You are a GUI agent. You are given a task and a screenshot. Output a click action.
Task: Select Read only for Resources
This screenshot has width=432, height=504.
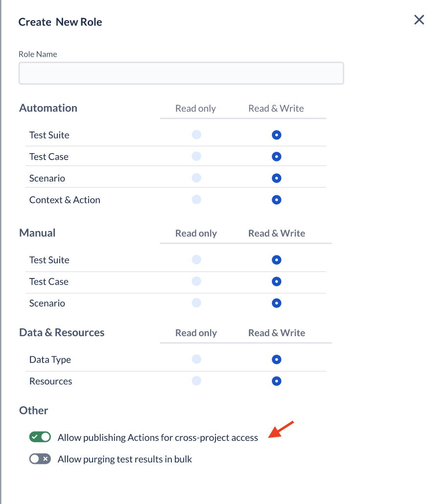point(196,381)
